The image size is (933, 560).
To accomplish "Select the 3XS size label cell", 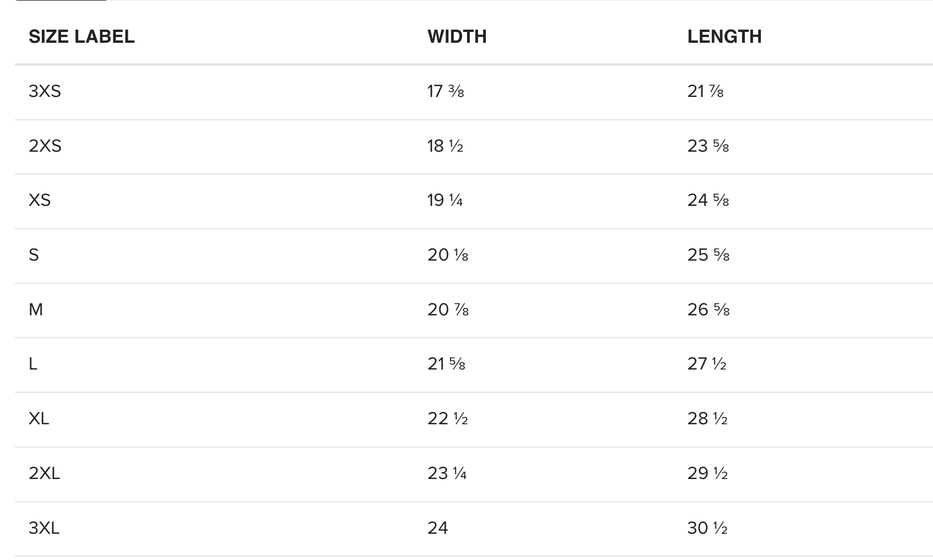I will [x=44, y=91].
